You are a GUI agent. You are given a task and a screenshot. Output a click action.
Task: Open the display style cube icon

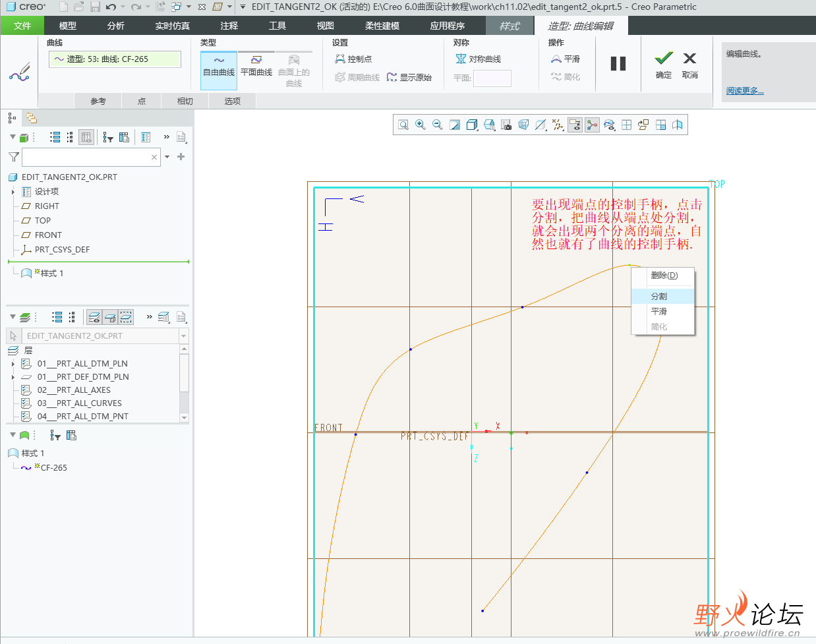(472, 125)
